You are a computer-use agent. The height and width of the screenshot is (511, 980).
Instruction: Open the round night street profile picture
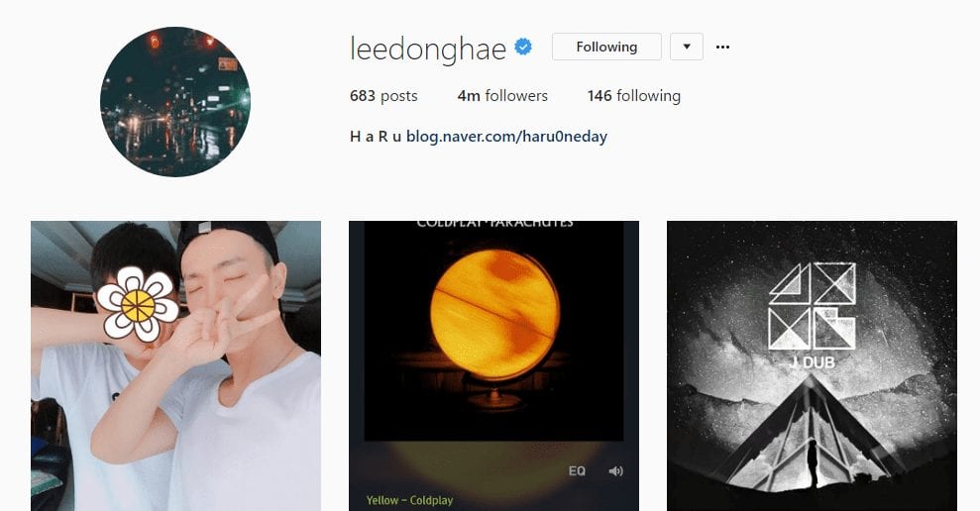click(175, 101)
